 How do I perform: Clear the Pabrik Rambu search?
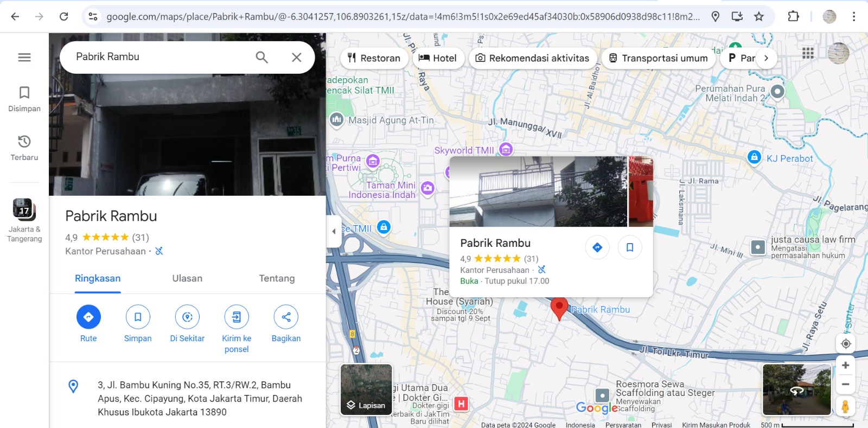pos(296,57)
